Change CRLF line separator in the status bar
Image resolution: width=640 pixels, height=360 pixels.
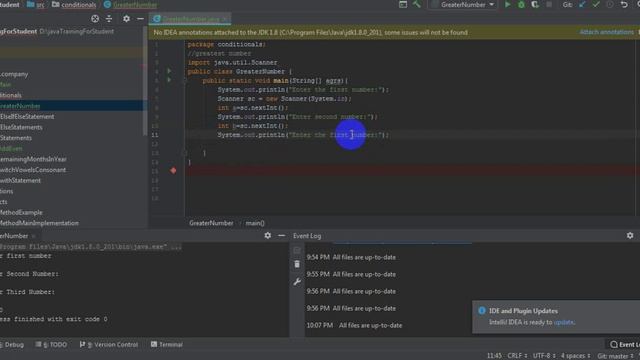point(517,356)
